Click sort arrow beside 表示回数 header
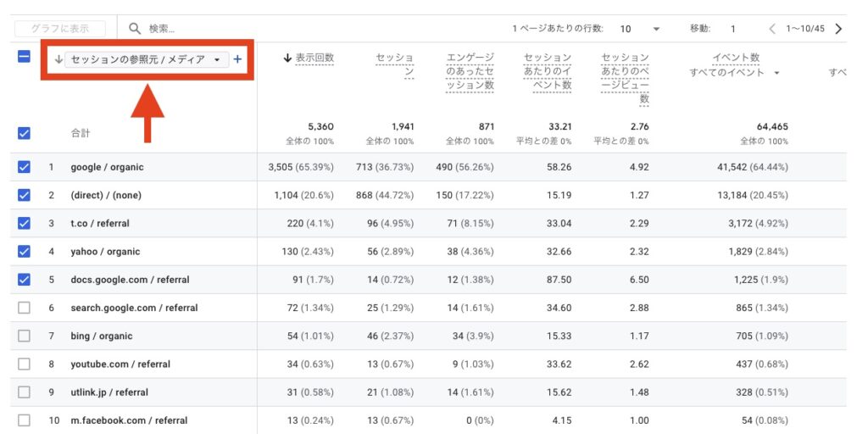Viewport: 868px width, 445px height. pyautogui.click(x=287, y=58)
